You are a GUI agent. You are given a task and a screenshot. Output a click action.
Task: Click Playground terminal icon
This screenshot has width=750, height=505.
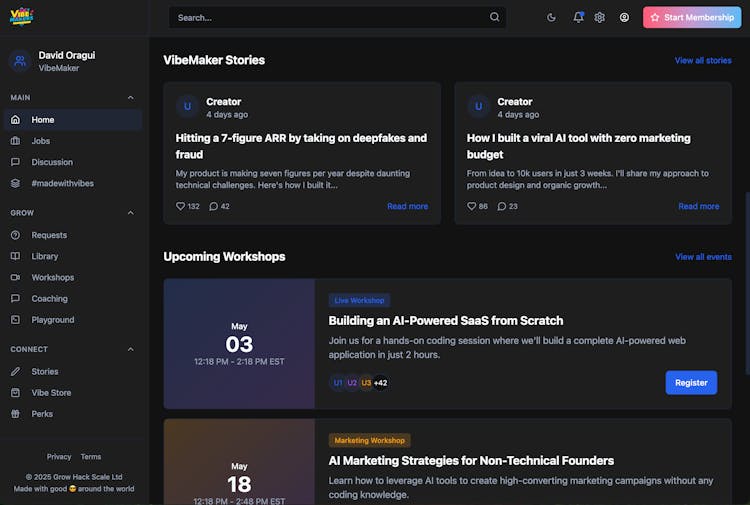pos(15,319)
